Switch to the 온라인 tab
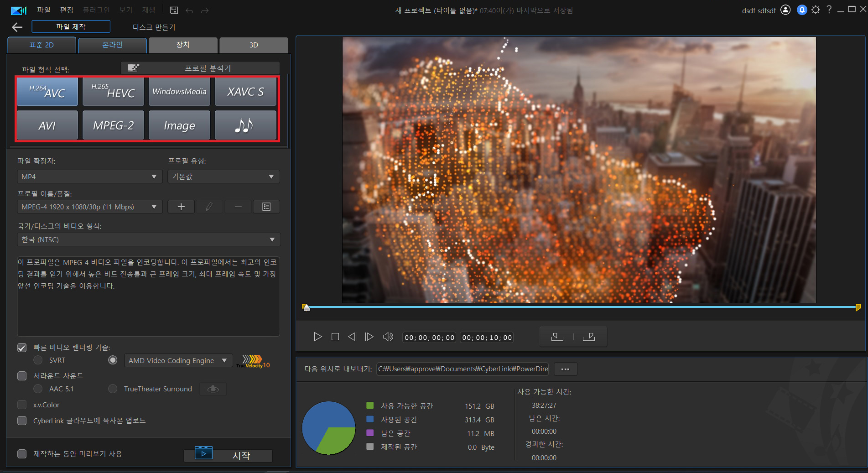This screenshot has height=473, width=868. click(x=112, y=45)
